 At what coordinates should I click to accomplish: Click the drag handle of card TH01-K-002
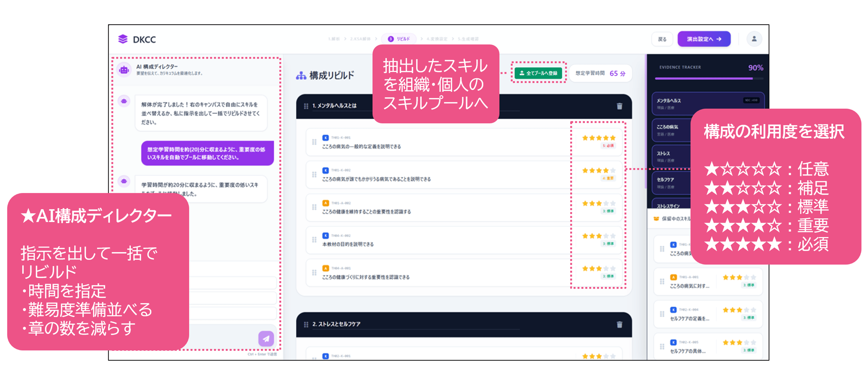pyautogui.click(x=314, y=175)
